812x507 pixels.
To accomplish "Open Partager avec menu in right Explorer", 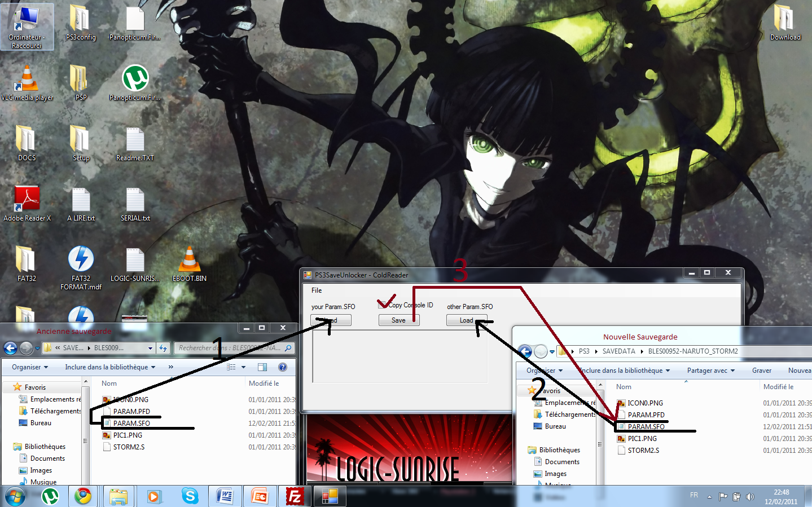I will [711, 371].
